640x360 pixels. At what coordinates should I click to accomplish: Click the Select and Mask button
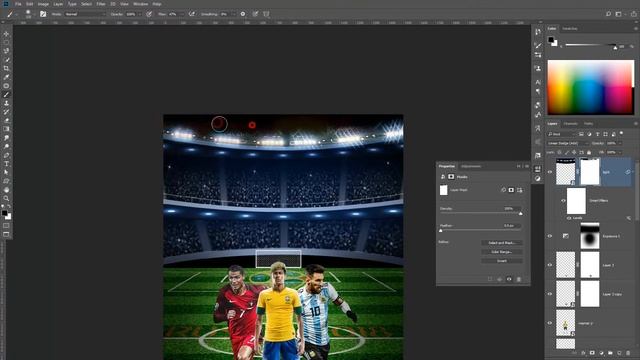[502, 243]
